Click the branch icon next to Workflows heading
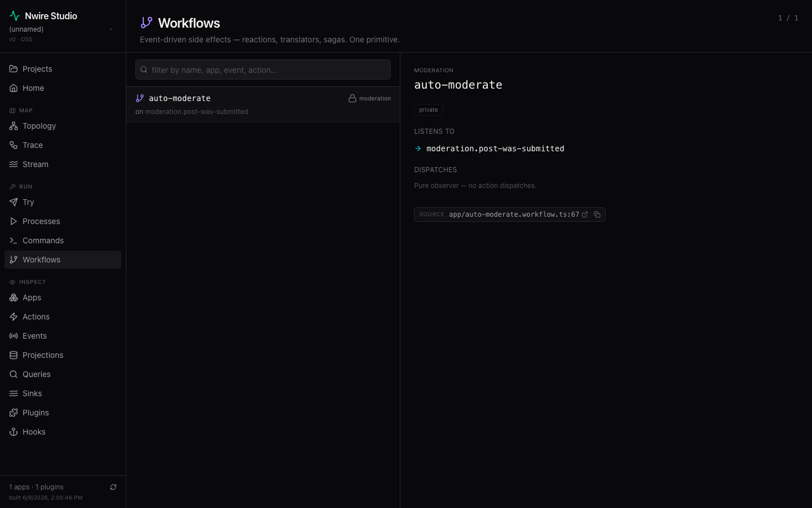 pos(147,23)
